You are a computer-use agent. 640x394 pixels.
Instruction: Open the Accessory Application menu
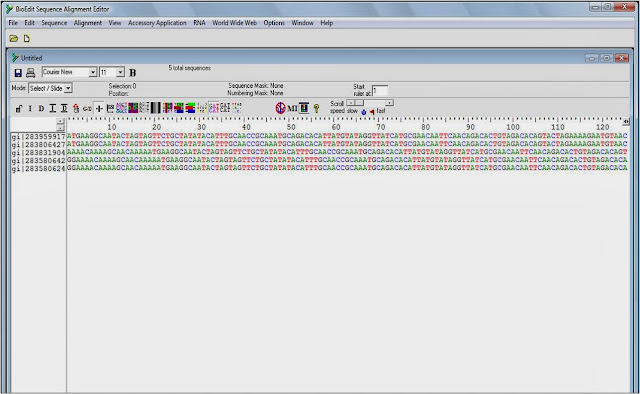click(x=157, y=23)
